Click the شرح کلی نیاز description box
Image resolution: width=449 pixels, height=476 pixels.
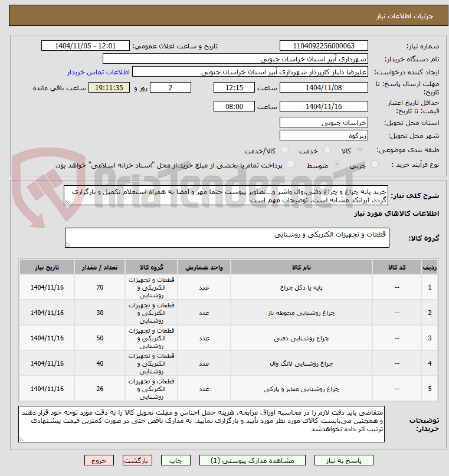(x=226, y=196)
